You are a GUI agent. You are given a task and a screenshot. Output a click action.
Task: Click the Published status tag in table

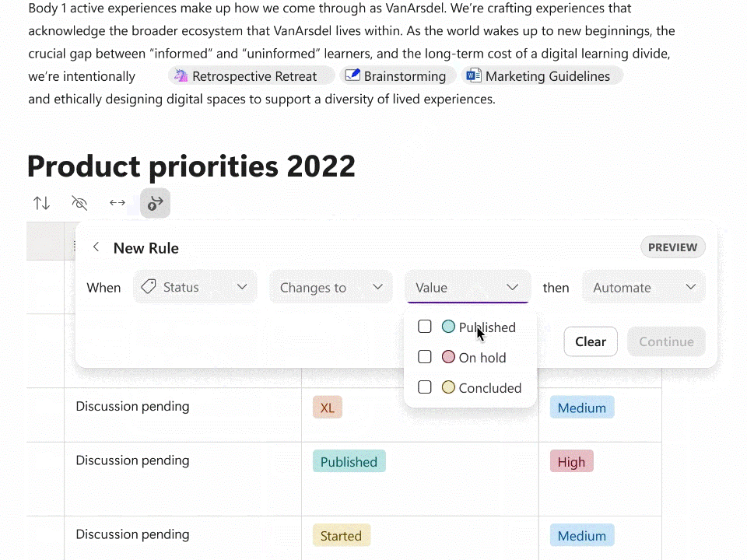(349, 461)
